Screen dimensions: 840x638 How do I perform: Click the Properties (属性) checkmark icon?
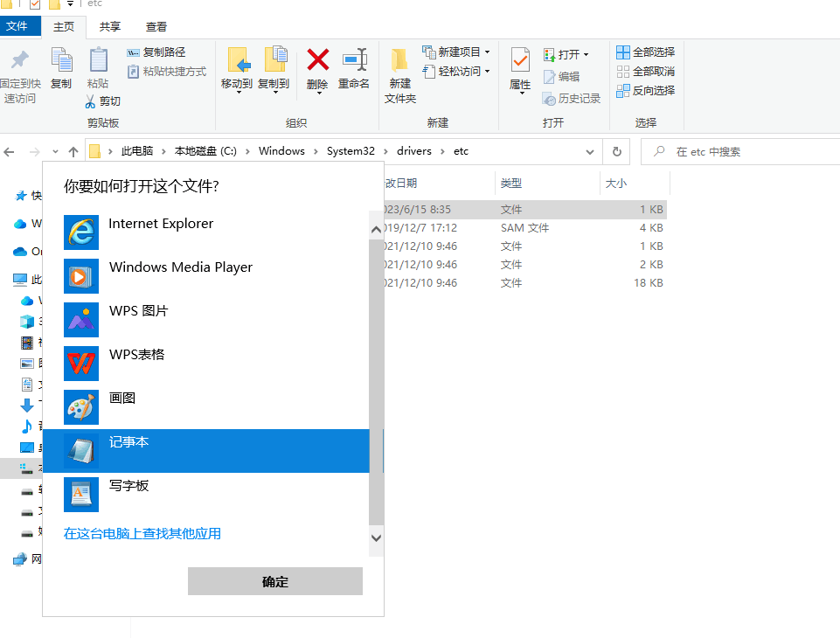tap(520, 60)
